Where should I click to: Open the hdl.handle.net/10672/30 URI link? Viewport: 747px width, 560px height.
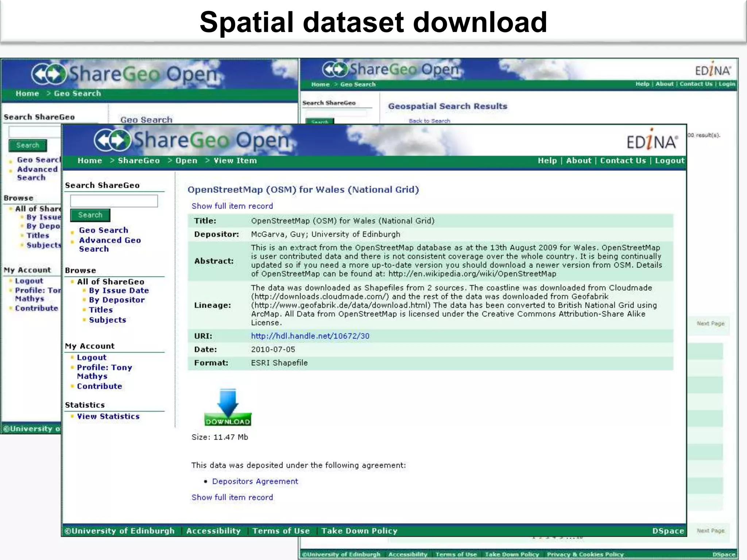[x=310, y=336]
